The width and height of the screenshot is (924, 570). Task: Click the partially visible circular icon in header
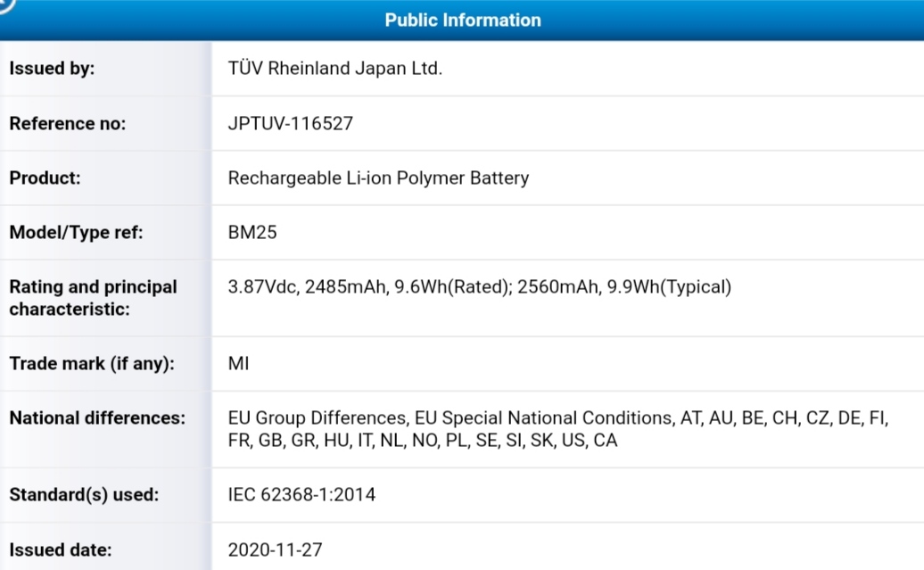[7, 4]
